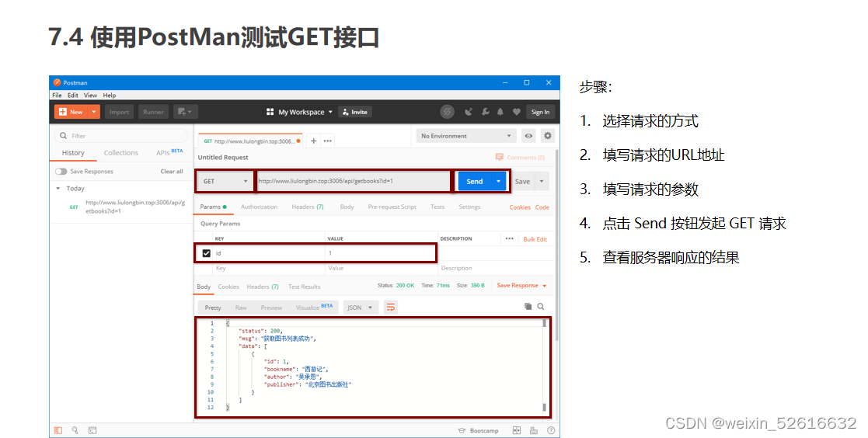Viewport: 868px width, 438px height.
Task: Uncheck the id query parameter checkbox
Action: [207, 253]
